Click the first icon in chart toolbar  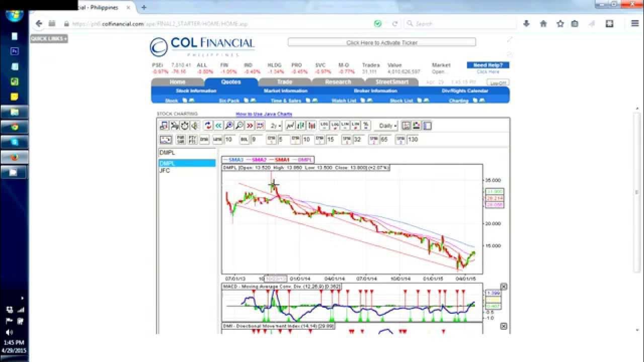[x=164, y=126]
